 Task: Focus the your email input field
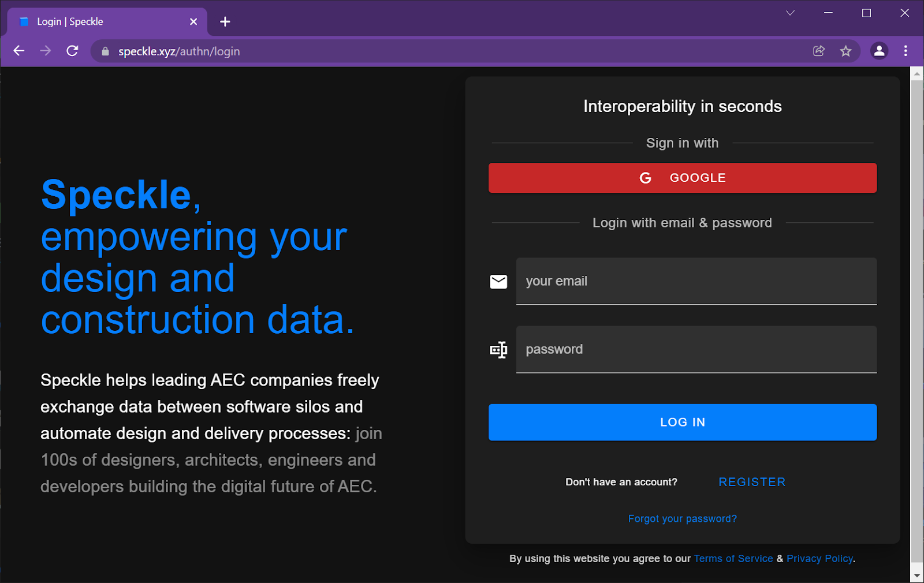click(x=696, y=281)
